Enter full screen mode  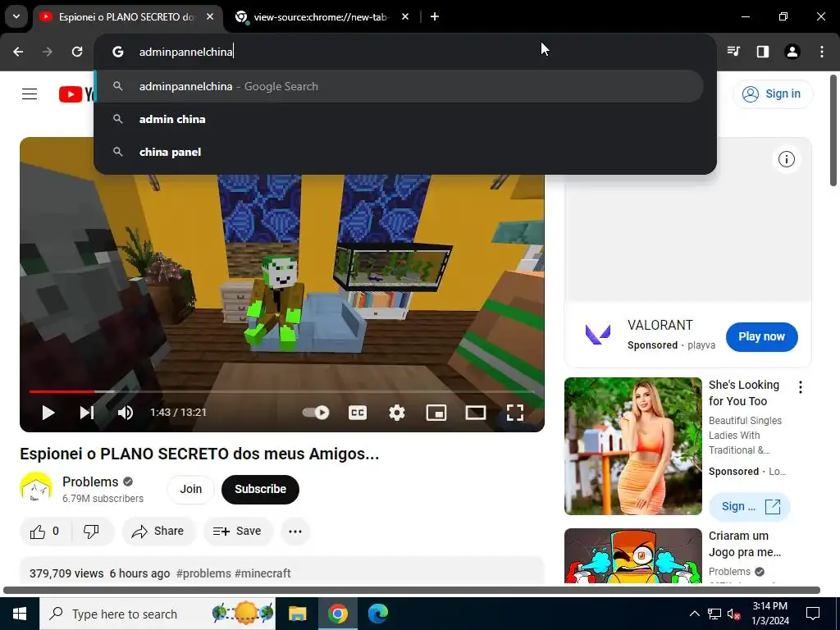pyautogui.click(x=515, y=413)
